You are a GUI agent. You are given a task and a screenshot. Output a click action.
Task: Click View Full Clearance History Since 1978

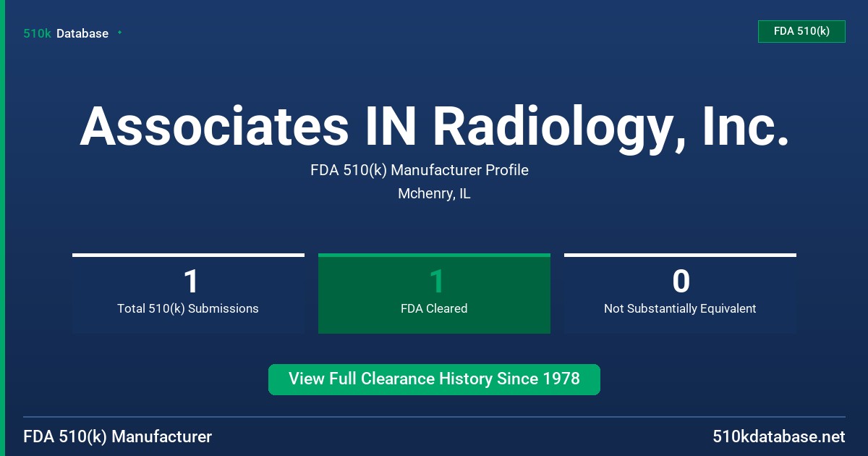434,379
